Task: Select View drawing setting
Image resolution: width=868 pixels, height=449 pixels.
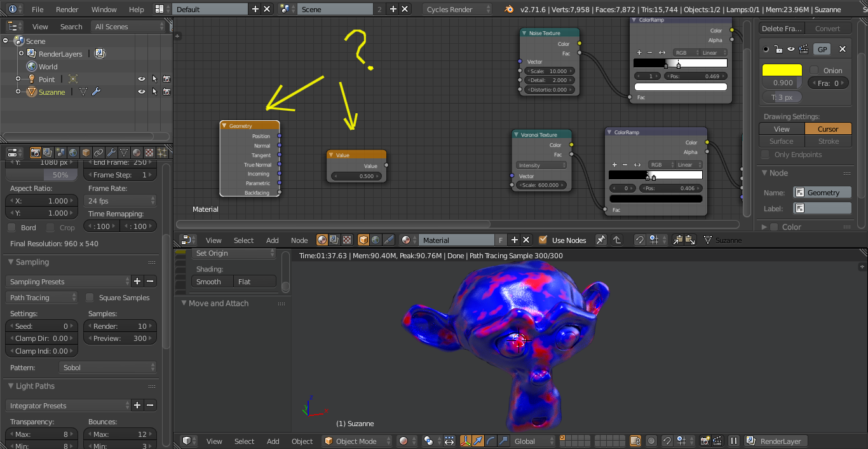Action: (782, 128)
